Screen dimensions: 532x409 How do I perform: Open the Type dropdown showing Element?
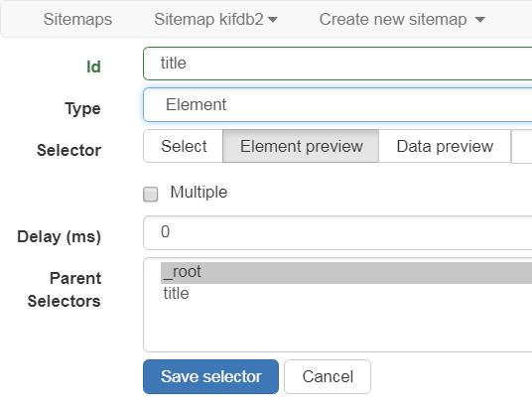(x=337, y=104)
